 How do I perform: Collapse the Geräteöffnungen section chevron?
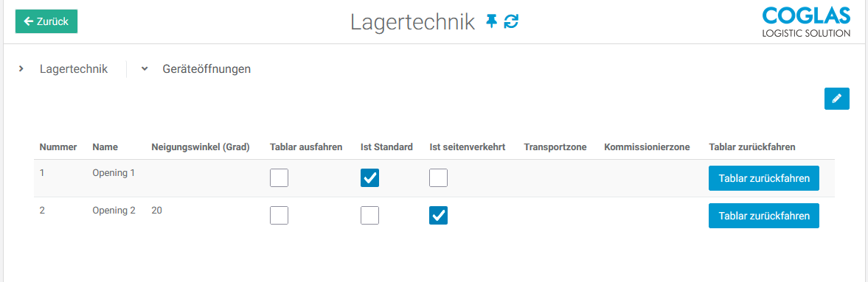(x=145, y=69)
